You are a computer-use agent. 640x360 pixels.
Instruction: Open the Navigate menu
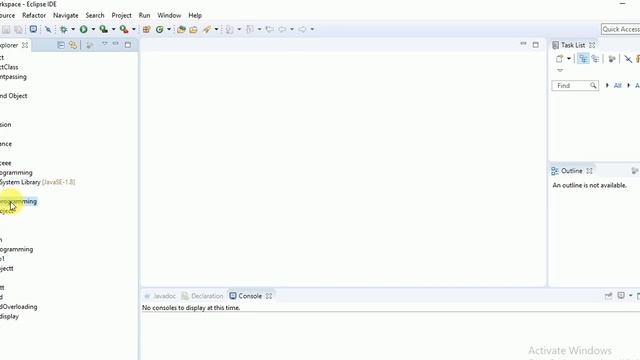pos(66,16)
